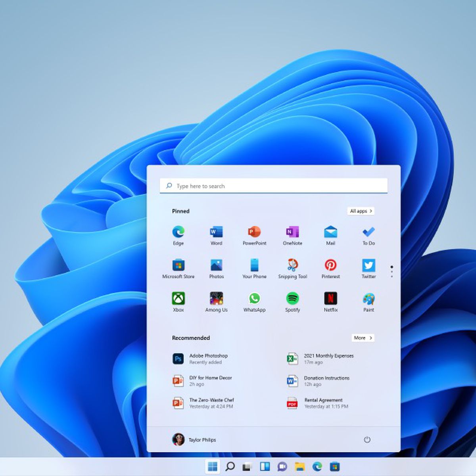This screenshot has height=476, width=476.
Task: Open the Snipping Tool
Action: (x=292, y=269)
